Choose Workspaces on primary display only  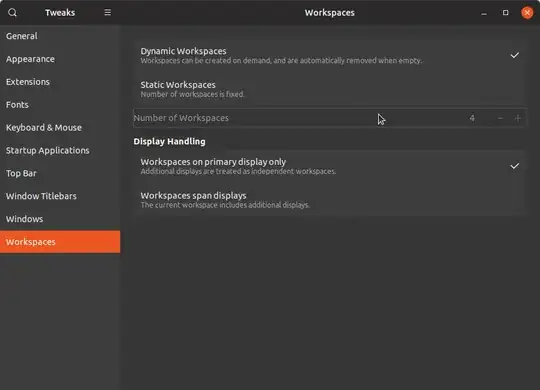pyautogui.click(x=329, y=166)
